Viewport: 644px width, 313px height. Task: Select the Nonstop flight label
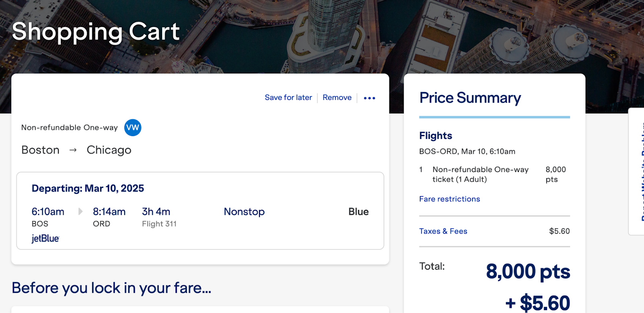[x=244, y=211]
